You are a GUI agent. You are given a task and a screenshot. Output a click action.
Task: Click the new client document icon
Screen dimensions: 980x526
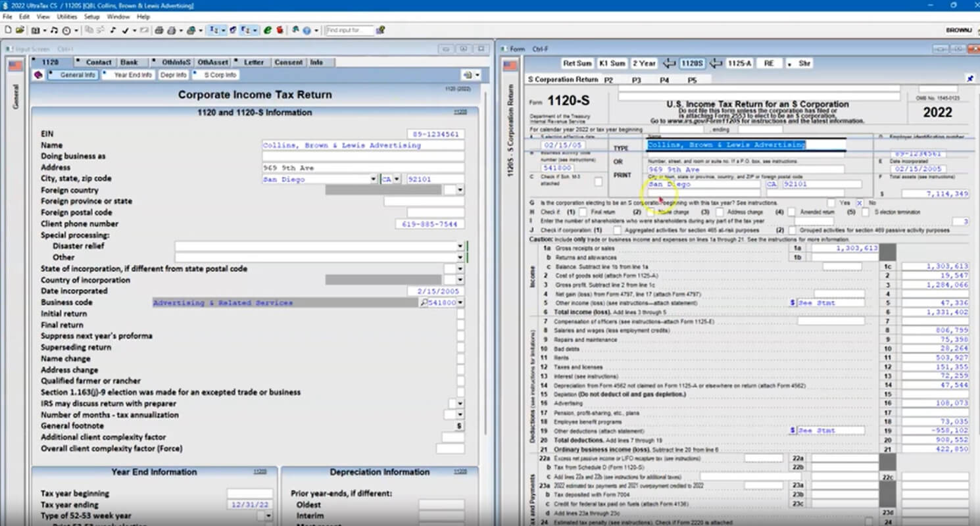click(x=8, y=30)
